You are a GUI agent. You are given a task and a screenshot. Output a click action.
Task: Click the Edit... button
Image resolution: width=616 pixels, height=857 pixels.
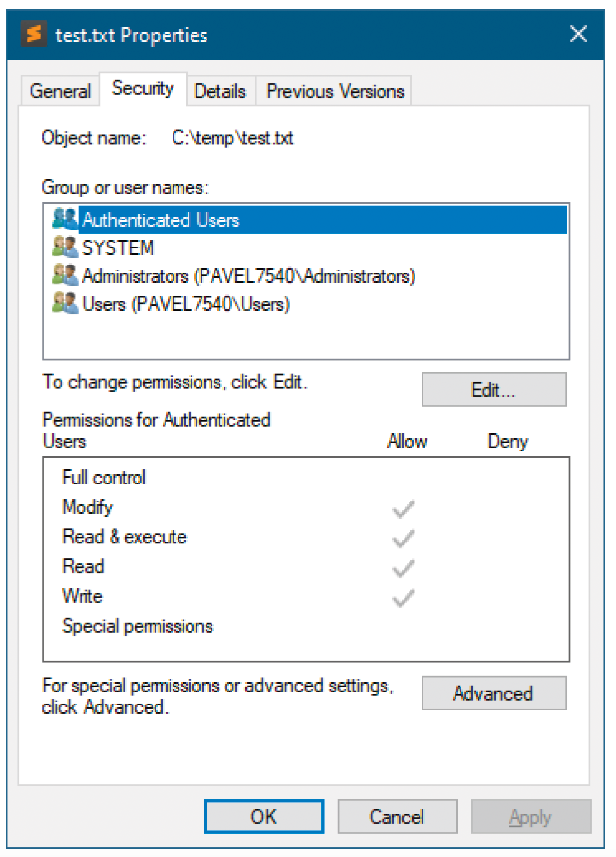(x=494, y=389)
